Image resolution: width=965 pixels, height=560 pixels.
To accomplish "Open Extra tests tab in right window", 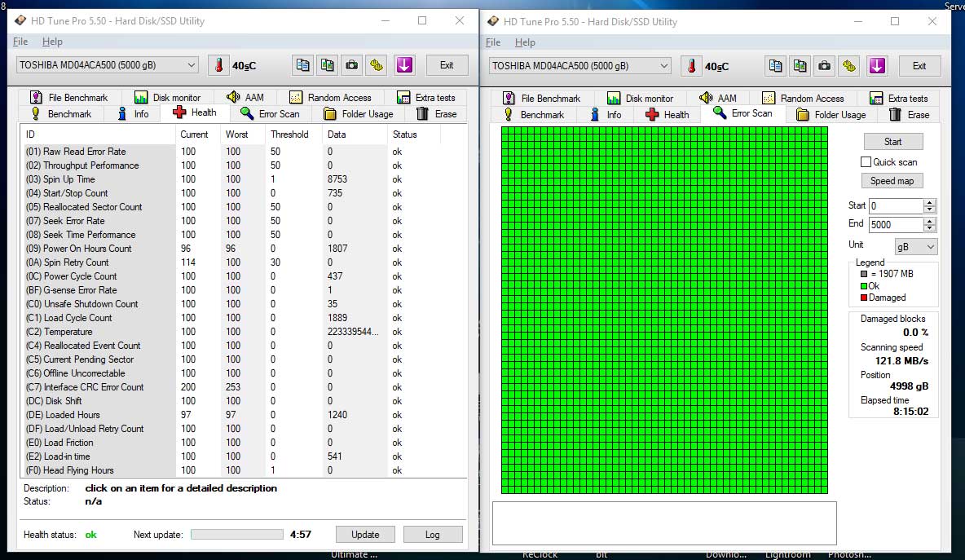I will click(898, 98).
